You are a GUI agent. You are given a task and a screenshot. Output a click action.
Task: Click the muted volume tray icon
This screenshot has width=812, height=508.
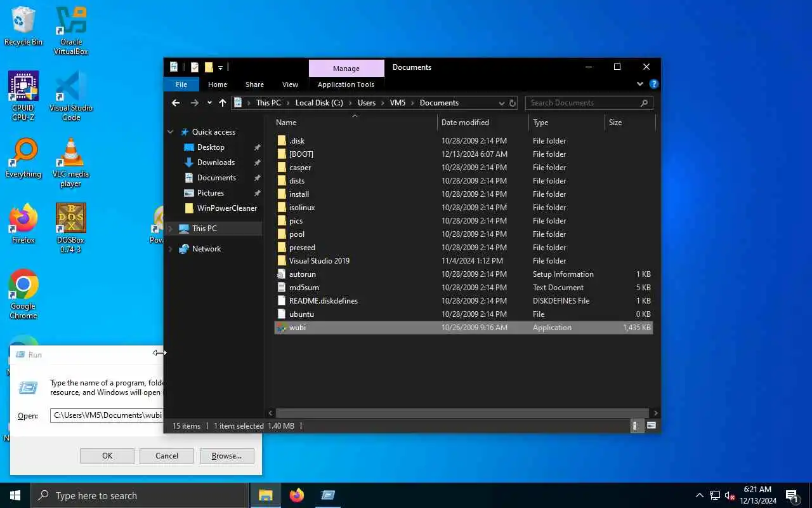pos(730,496)
